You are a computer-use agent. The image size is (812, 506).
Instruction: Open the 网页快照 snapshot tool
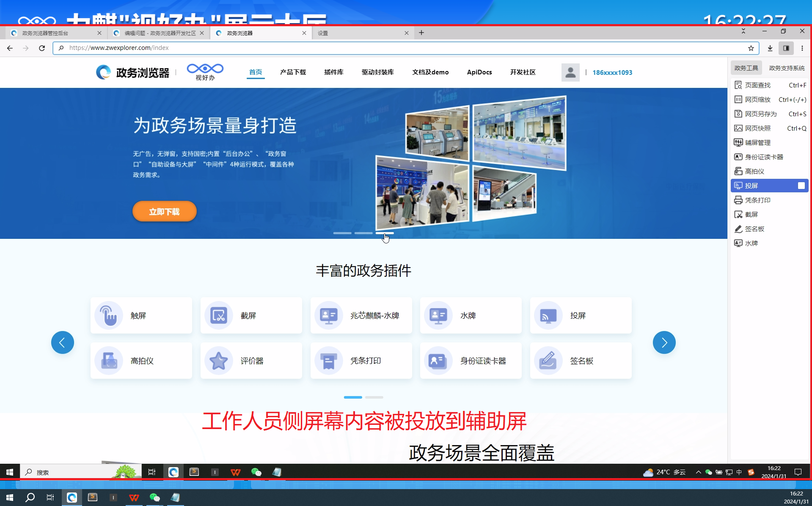[x=770, y=129]
